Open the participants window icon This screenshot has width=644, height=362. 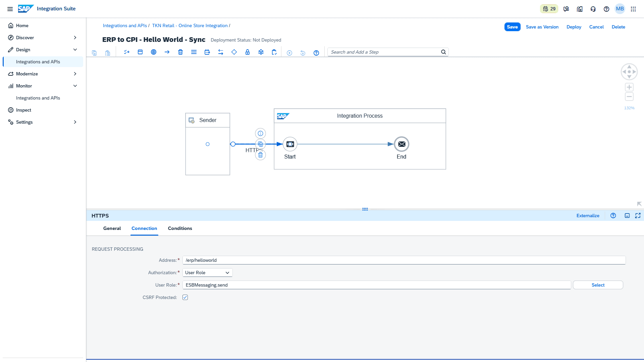pos(140,52)
